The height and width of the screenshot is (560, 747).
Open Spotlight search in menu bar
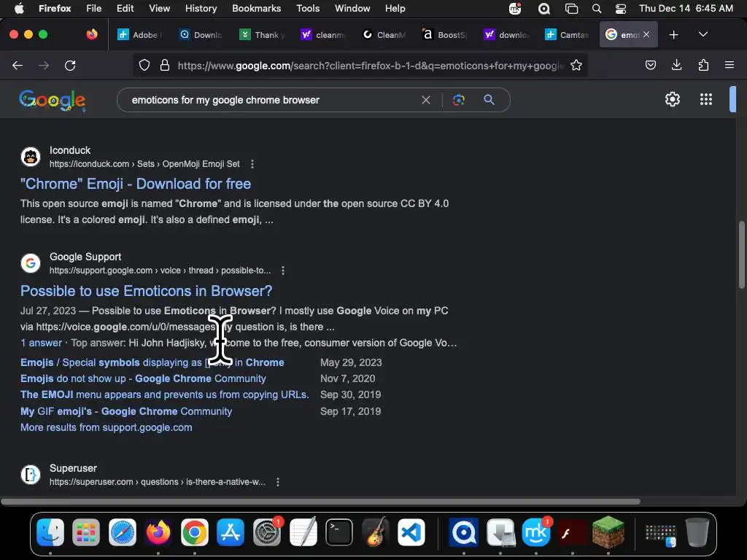coord(597,9)
